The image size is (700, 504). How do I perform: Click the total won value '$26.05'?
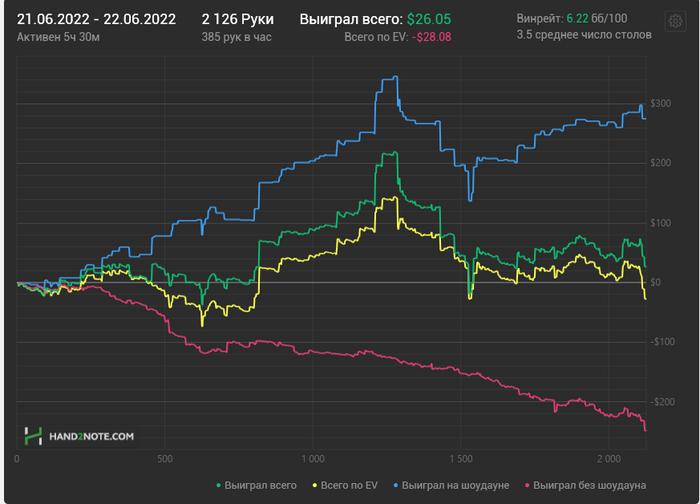(x=429, y=19)
